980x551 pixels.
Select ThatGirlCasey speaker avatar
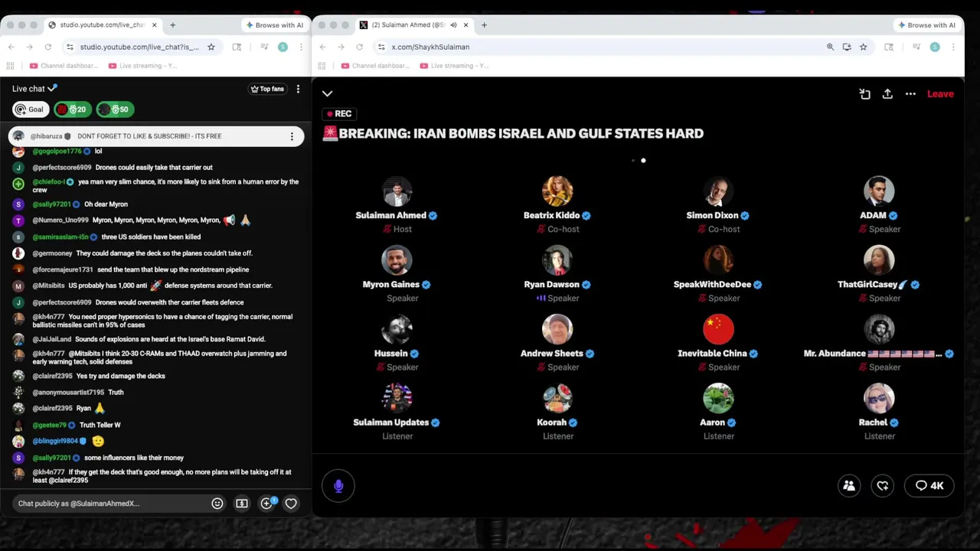point(879,260)
